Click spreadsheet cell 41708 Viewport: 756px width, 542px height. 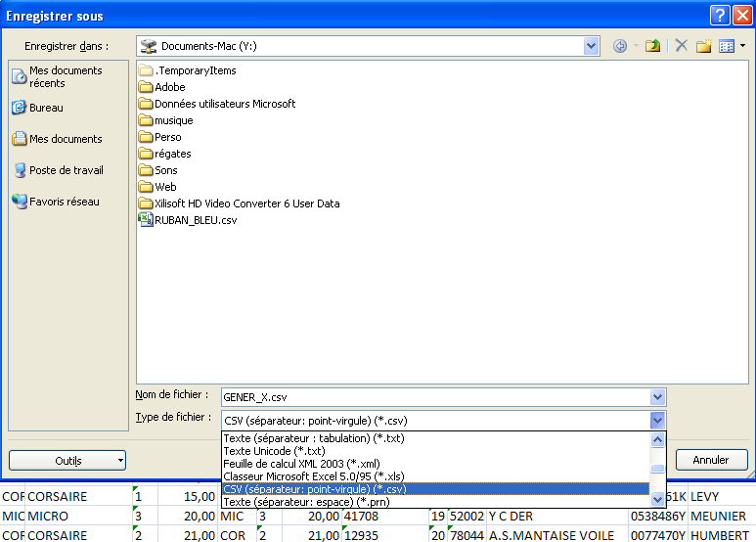[x=385, y=517]
